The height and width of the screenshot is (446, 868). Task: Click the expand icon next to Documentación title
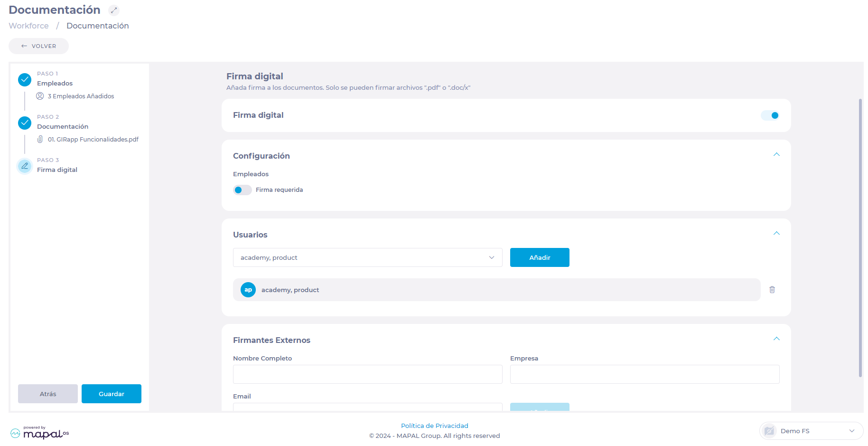pos(113,10)
